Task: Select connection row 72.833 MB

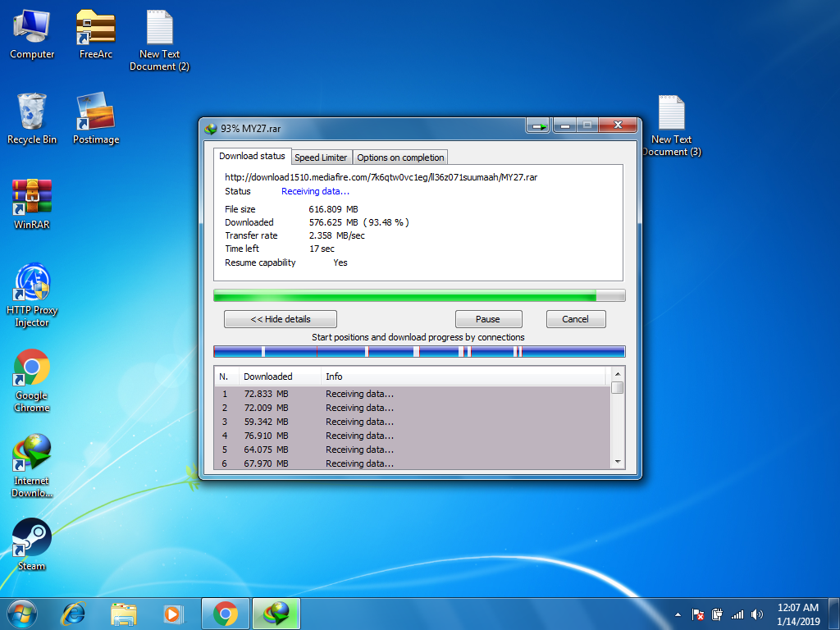Action: click(412, 394)
